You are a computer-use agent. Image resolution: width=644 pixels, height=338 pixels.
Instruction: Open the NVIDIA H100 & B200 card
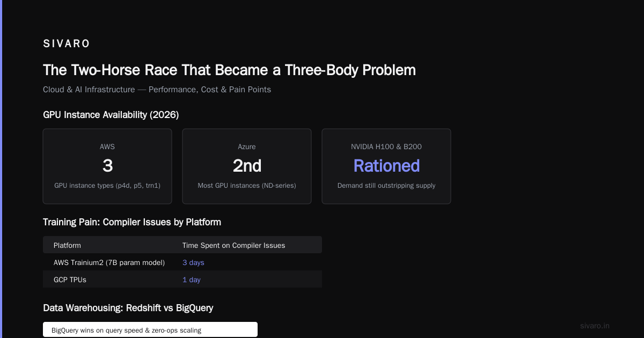point(386,166)
